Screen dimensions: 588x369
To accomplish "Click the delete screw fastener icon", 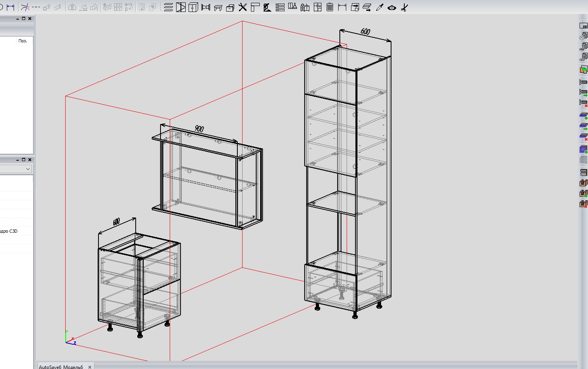I will 584,103.
